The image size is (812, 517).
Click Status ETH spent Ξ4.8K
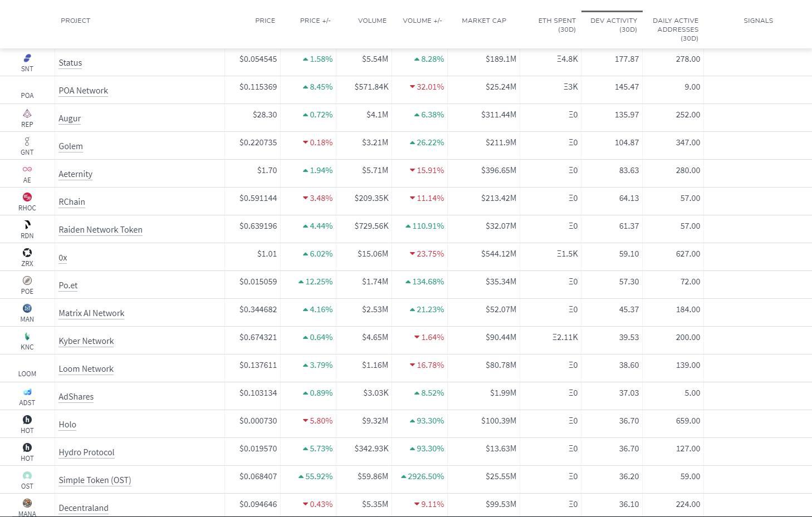tap(567, 59)
